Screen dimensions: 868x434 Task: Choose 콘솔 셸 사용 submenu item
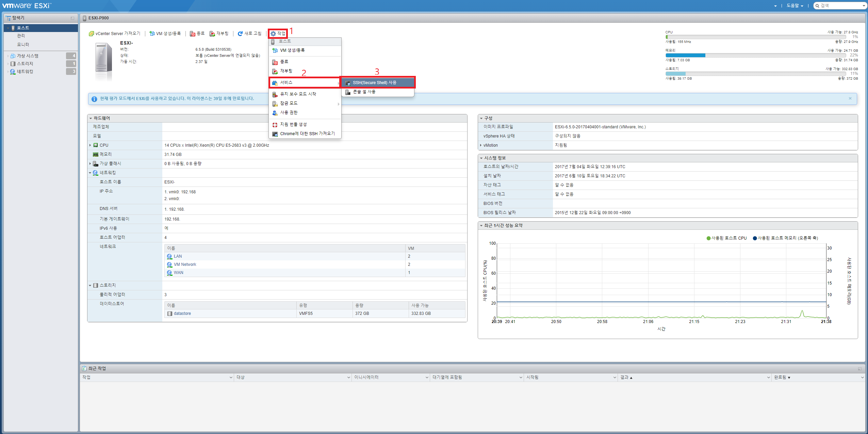(378, 92)
